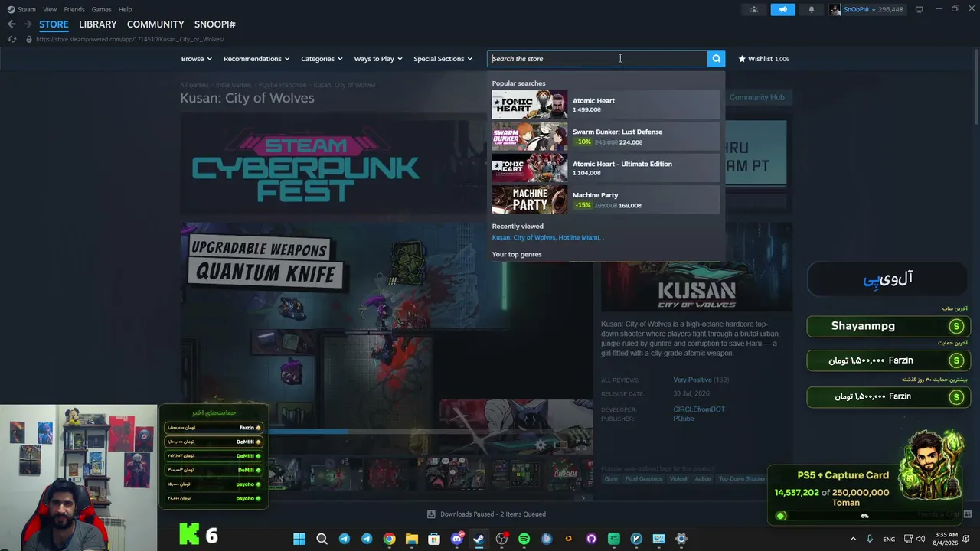Click the CIRCLEfromDOT developer link
The height and width of the screenshot is (551, 980).
pos(699,409)
